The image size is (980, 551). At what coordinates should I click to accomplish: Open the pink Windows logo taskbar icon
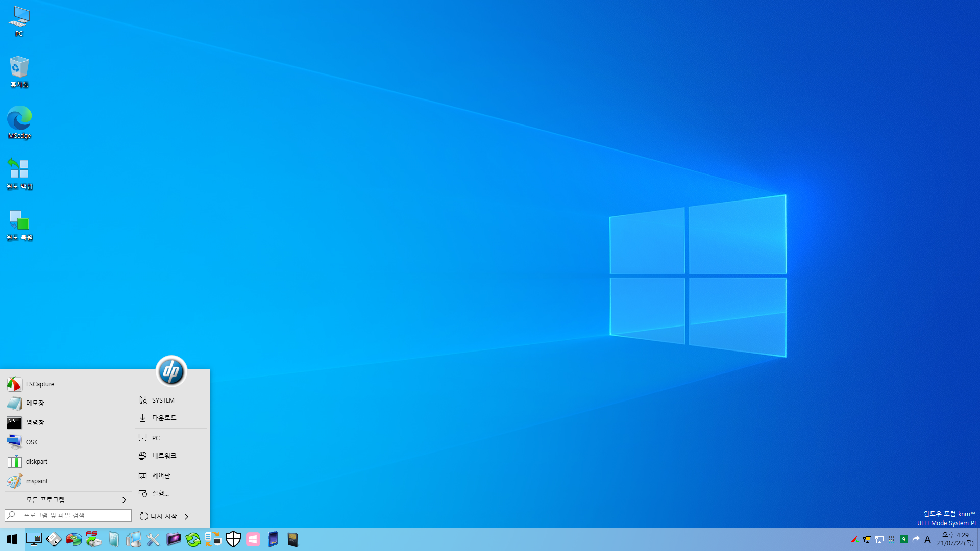pyautogui.click(x=253, y=539)
